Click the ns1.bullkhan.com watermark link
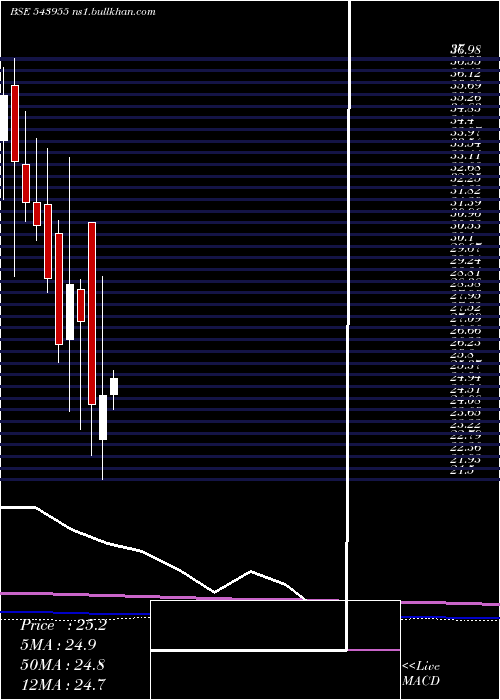 pyautogui.click(x=113, y=12)
